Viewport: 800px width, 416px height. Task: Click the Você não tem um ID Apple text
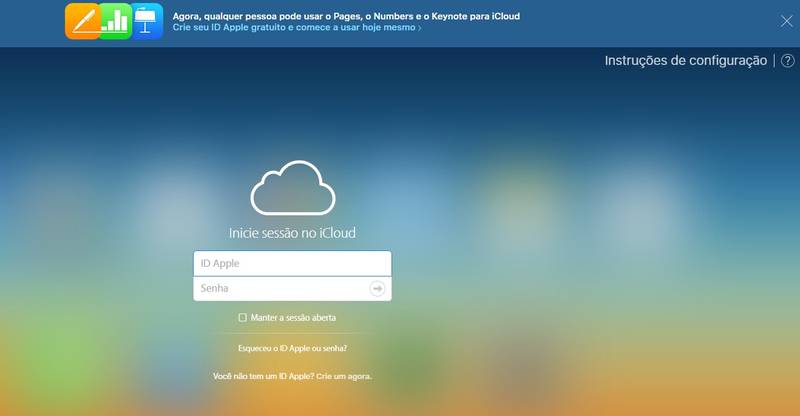pyautogui.click(x=263, y=376)
